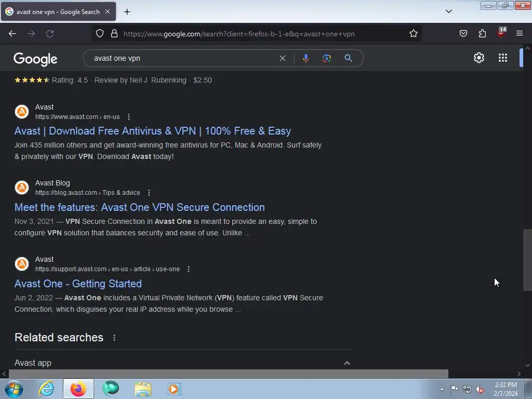Show site security padlock info
This screenshot has width=532, height=399.
pos(114,34)
